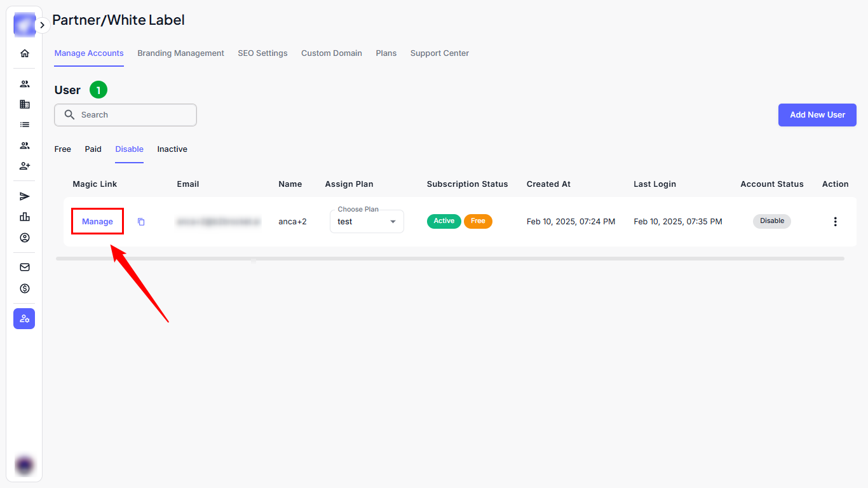Screen dimensions: 868x488
Task: Open the SEO Settings tab
Action: [262, 53]
